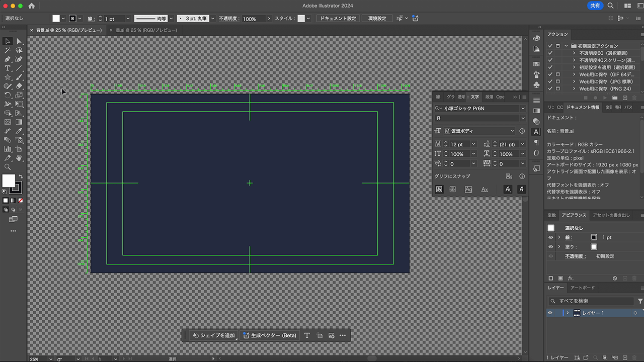Open the font style R dropdown
The width and height of the screenshot is (644, 362).
pyautogui.click(x=523, y=118)
